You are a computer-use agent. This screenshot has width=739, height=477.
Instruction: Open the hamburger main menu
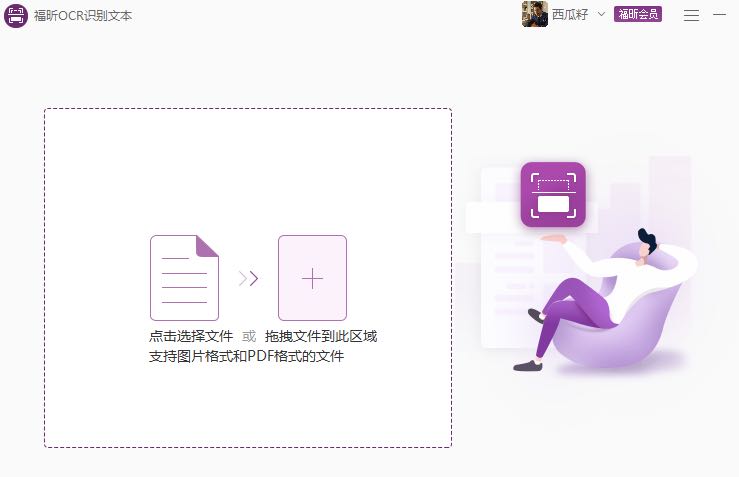pyautogui.click(x=691, y=15)
